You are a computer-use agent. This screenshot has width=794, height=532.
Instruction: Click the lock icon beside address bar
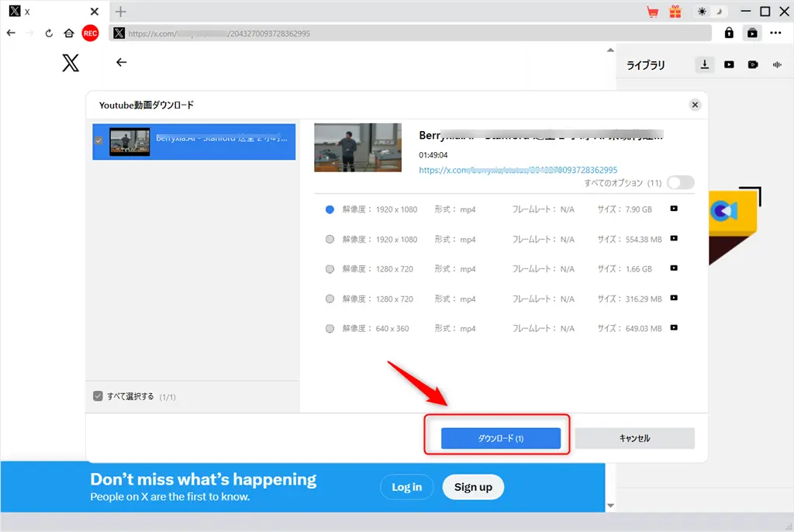coord(729,33)
